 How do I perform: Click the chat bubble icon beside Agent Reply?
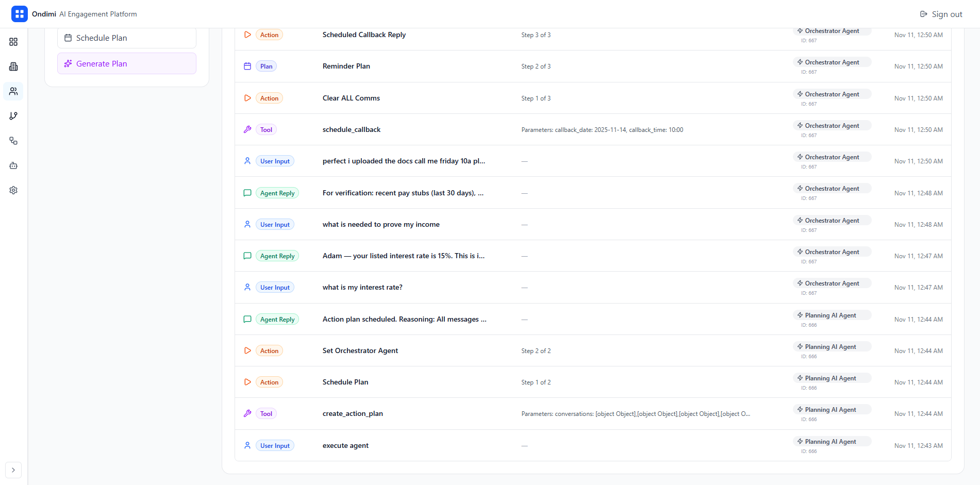[x=247, y=193]
